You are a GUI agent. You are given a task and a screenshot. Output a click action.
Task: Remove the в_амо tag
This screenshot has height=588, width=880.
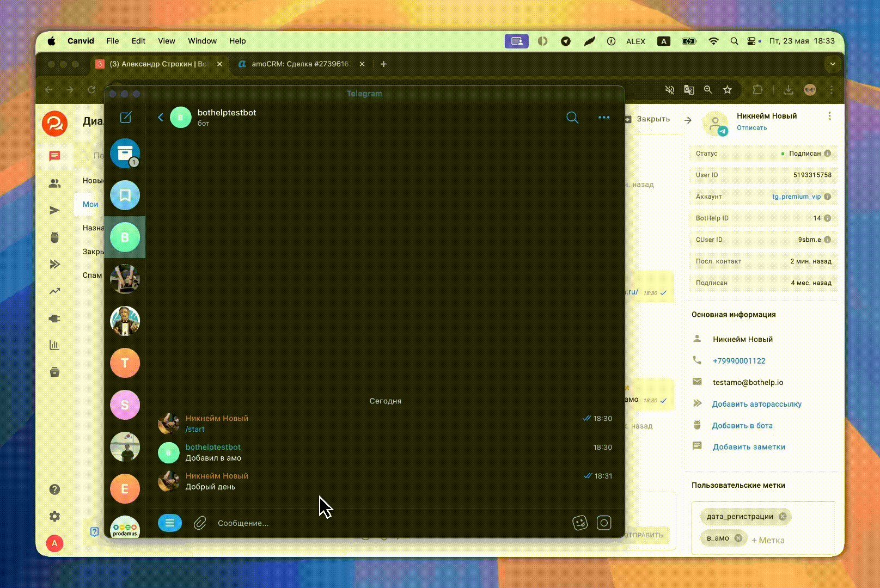(x=738, y=538)
